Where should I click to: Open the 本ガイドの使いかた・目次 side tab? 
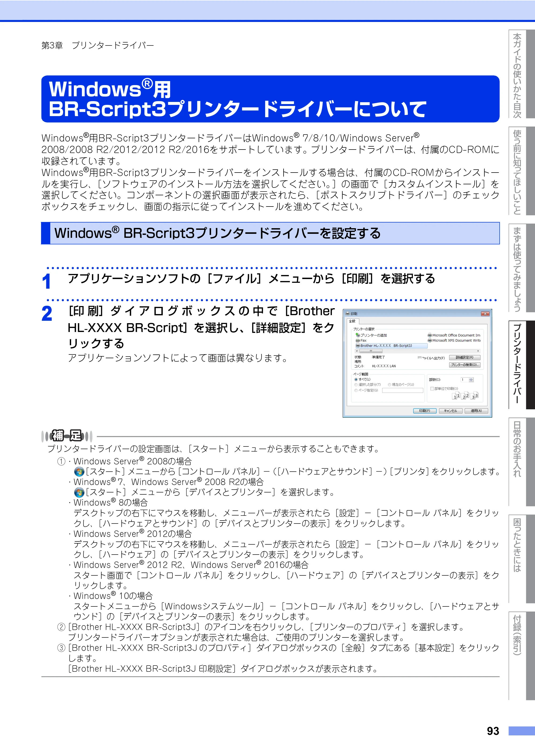coord(522,74)
